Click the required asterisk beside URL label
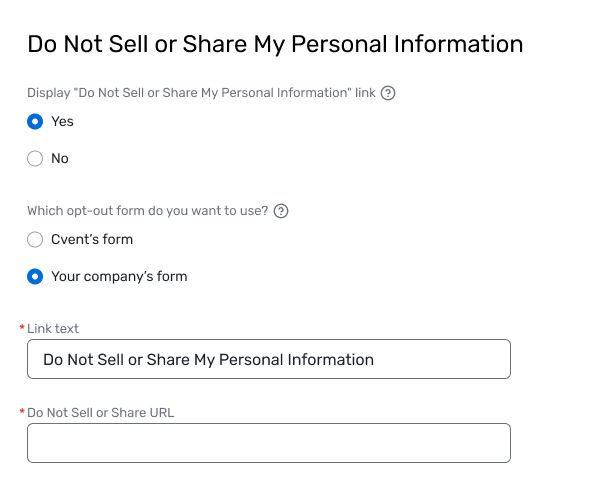Viewport: 614px width, 484px height. click(22, 411)
